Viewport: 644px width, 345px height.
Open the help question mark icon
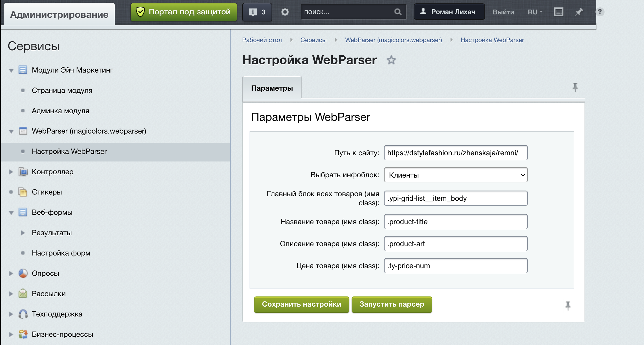pyautogui.click(x=599, y=12)
